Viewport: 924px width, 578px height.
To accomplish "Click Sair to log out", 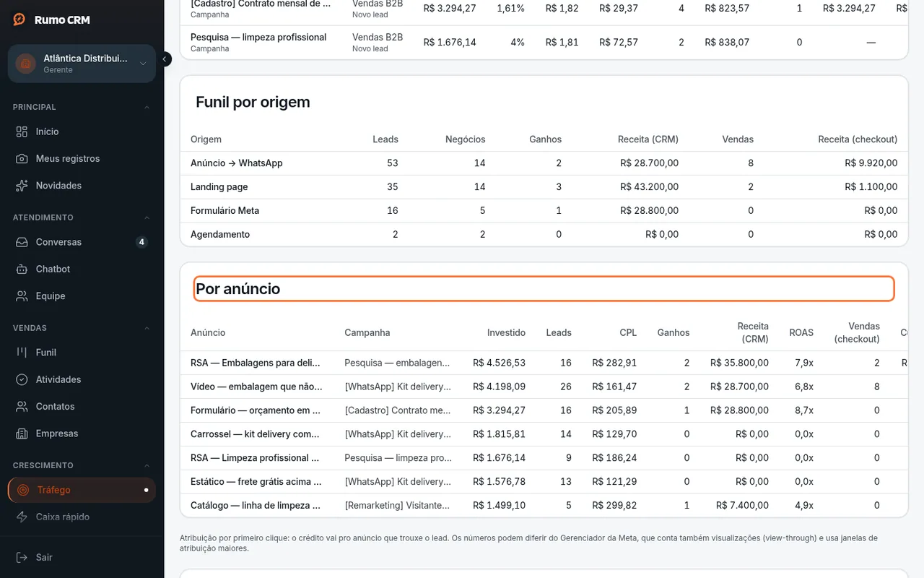I will click(82, 557).
